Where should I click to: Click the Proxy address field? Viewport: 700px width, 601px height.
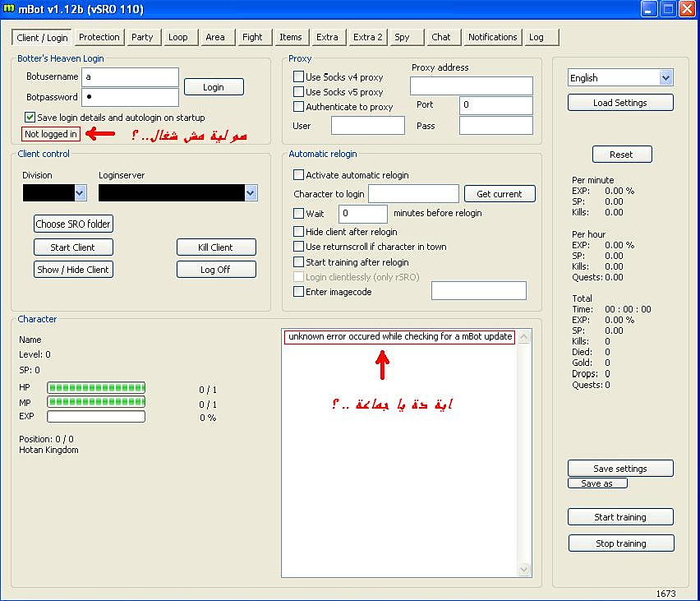[472, 86]
